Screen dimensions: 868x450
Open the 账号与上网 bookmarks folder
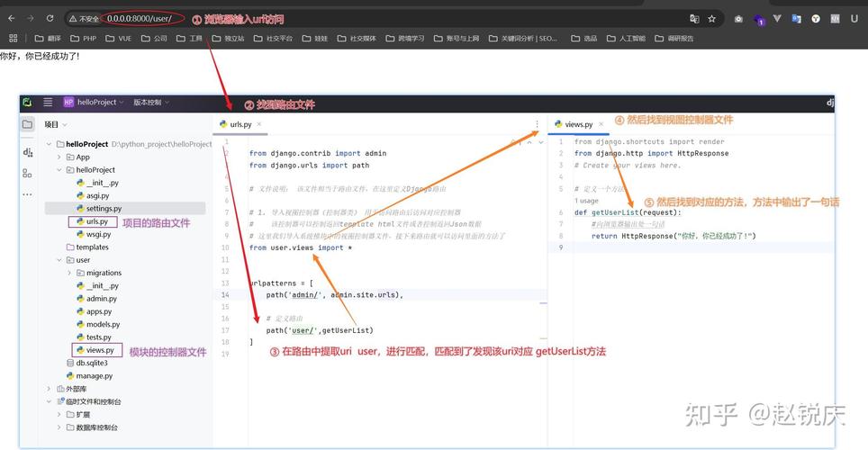(x=457, y=38)
